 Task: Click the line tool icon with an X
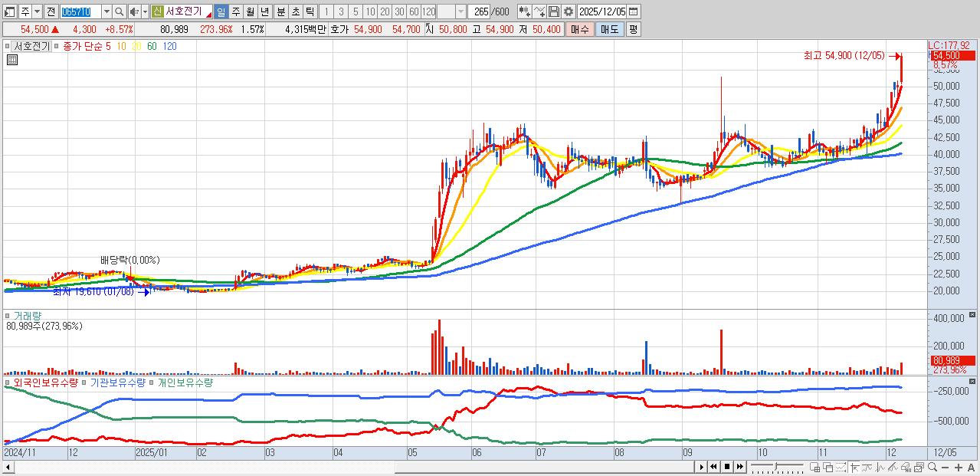539,11
